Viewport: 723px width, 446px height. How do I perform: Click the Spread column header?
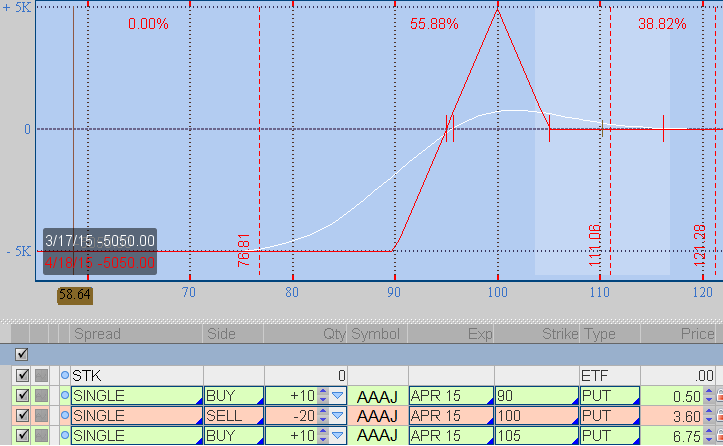136,333
